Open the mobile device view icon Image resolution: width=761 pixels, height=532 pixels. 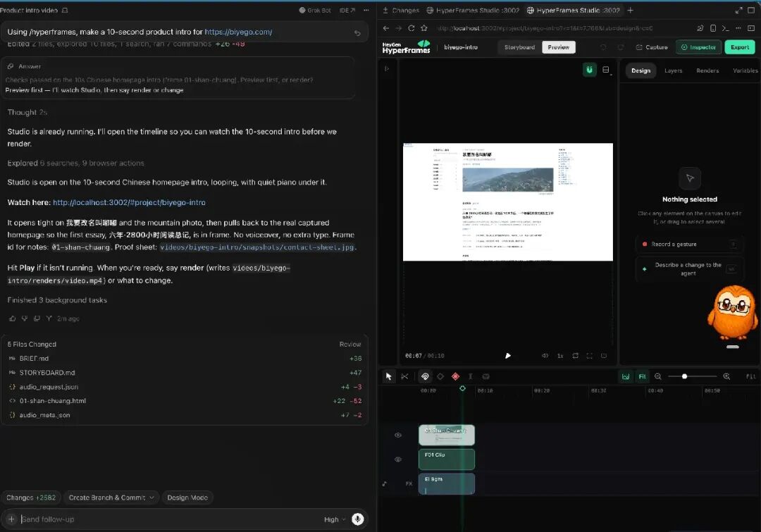pos(713,28)
